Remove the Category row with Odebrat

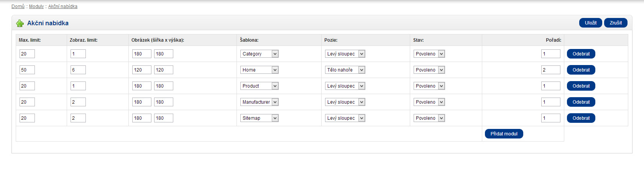point(581,54)
